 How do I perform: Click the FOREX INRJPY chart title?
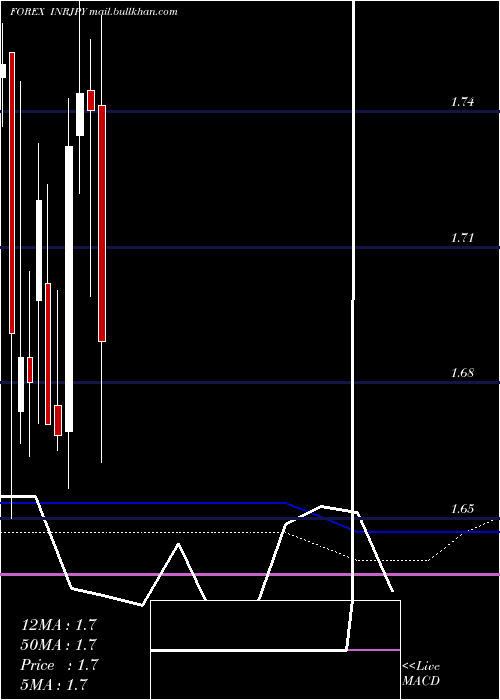pyautogui.click(x=94, y=12)
